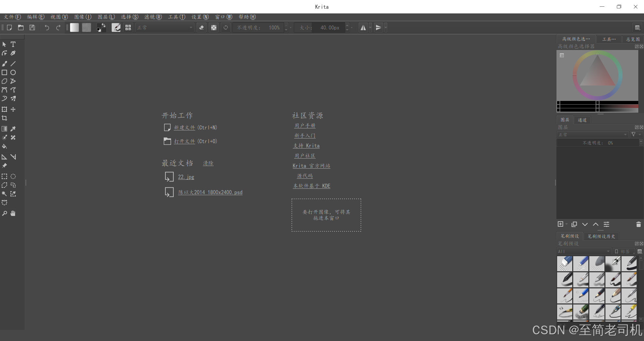Select the Text tool in toolbox
Screen dimensions: 644x341
point(13,44)
